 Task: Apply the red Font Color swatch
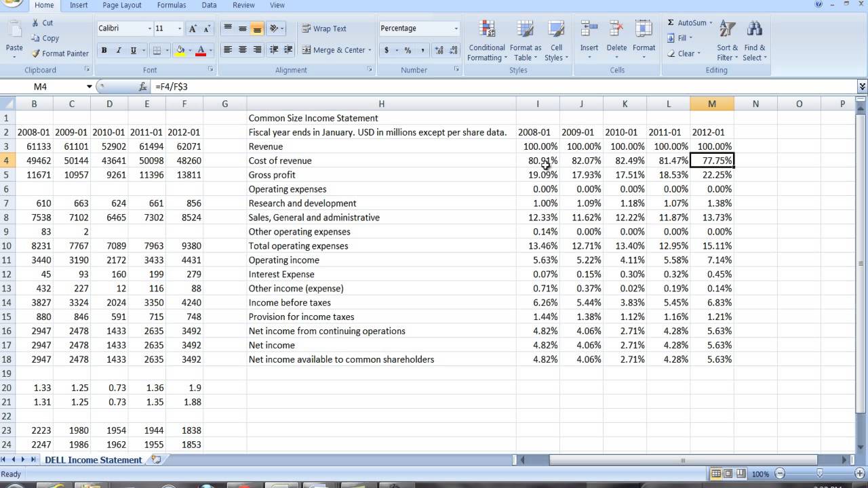point(201,50)
